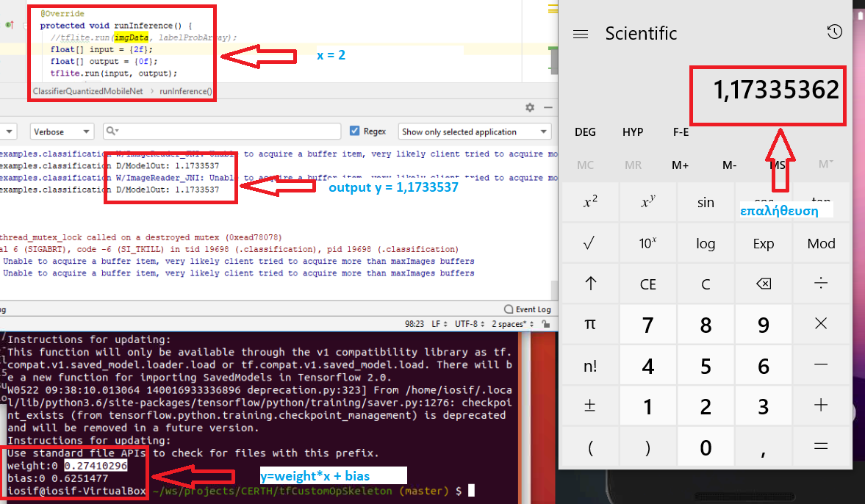This screenshot has height=504, width=865.
Task: Click the plus operator key
Action: point(821,406)
